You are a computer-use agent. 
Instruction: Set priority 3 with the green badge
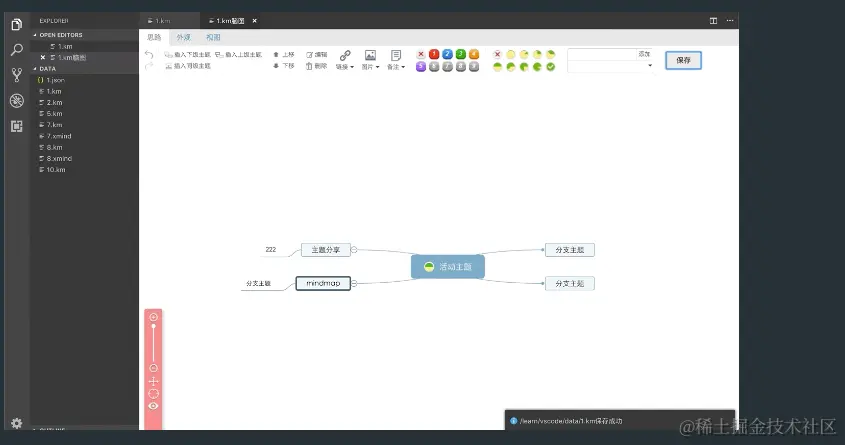[460, 54]
